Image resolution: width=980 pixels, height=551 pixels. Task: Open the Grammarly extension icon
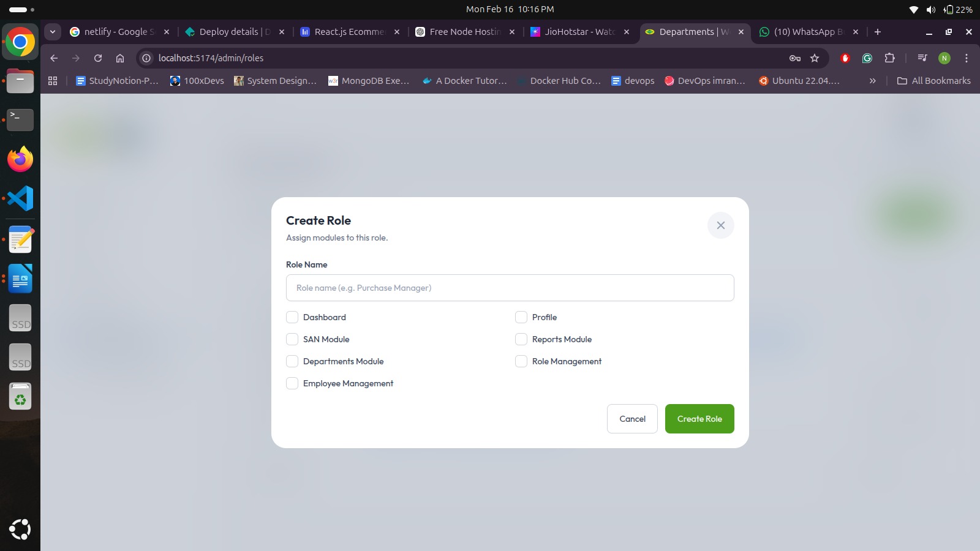coord(867,58)
